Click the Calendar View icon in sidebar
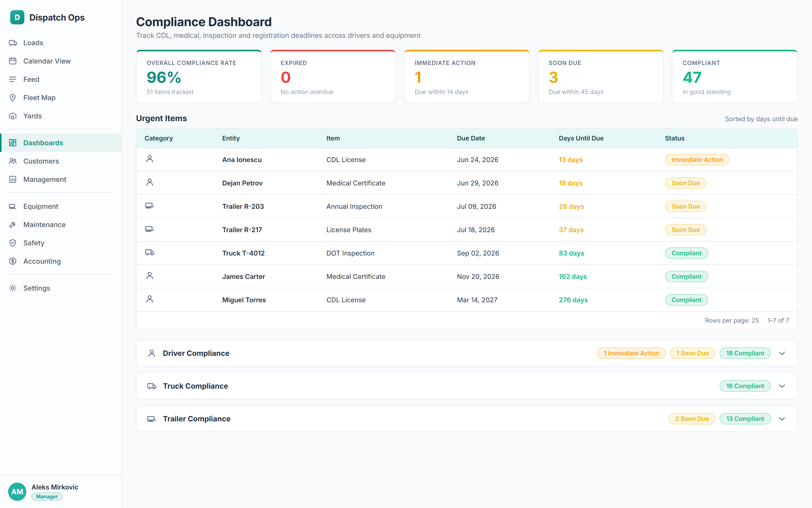The width and height of the screenshot is (812, 508). click(x=13, y=61)
